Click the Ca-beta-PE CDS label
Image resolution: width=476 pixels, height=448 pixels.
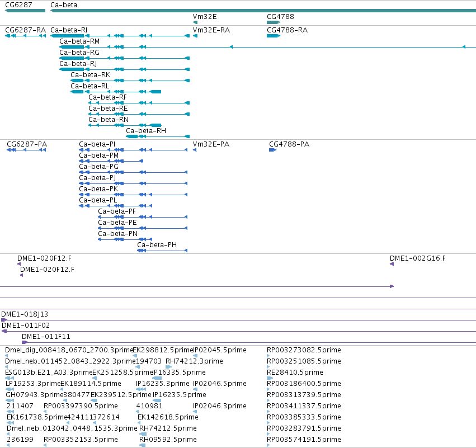coord(117,223)
